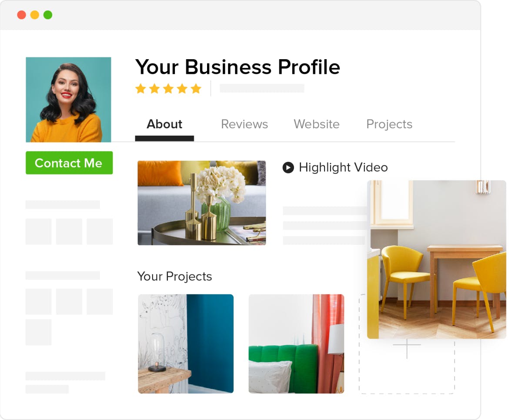The height and width of the screenshot is (420, 515).
Task: Click the fifth gold rating star
Action: 196,88
